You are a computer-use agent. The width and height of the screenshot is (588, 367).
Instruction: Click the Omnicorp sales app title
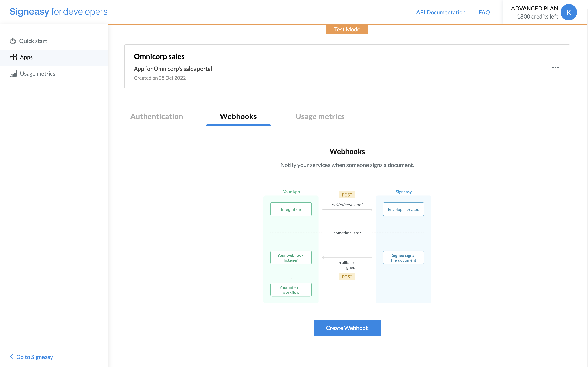(159, 56)
